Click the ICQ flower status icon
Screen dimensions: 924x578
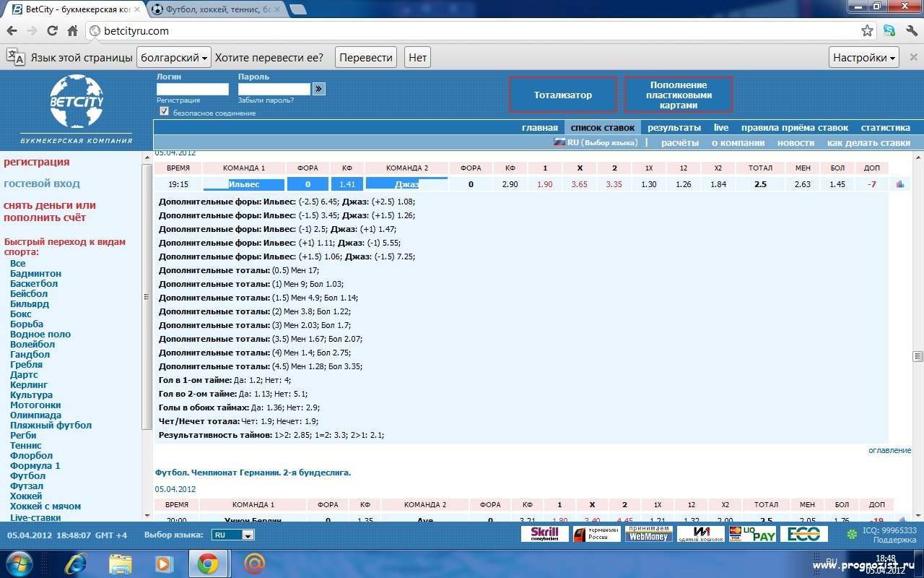[853, 534]
